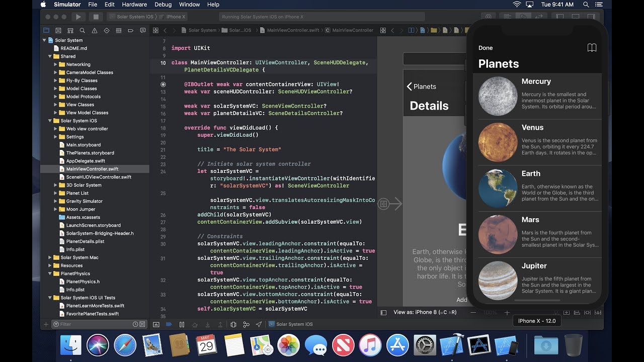Open Siri from the Dock
Screen dimensions: 644x362
tap(98, 345)
